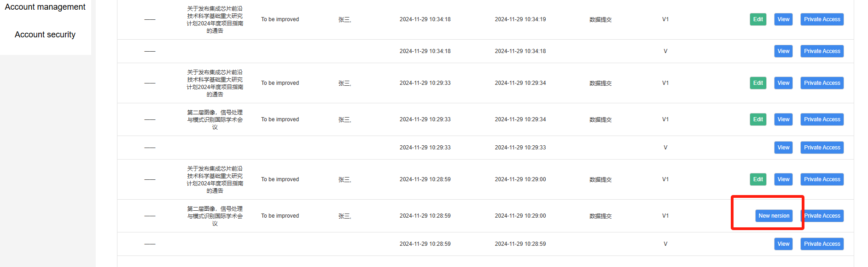The image size is (868, 267).
Task: Edit the 关于发布集成芯片 entry created 10:28:59
Action: (x=758, y=179)
